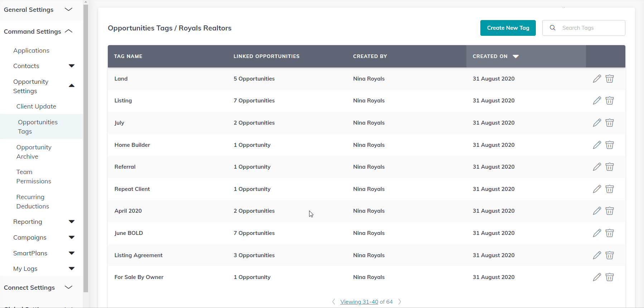Viewport: 644px width, 308px height.
Task: Open Client Update page
Action: [36, 106]
